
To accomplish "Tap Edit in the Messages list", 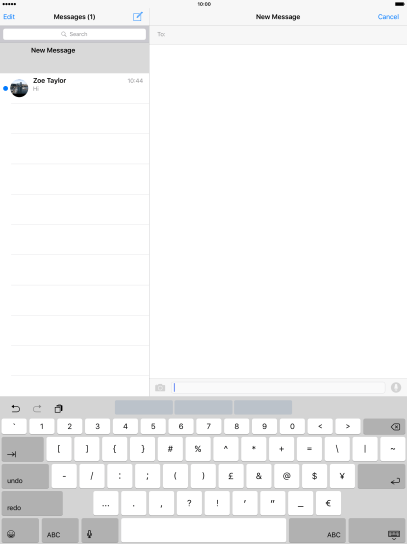I will tap(9, 17).
